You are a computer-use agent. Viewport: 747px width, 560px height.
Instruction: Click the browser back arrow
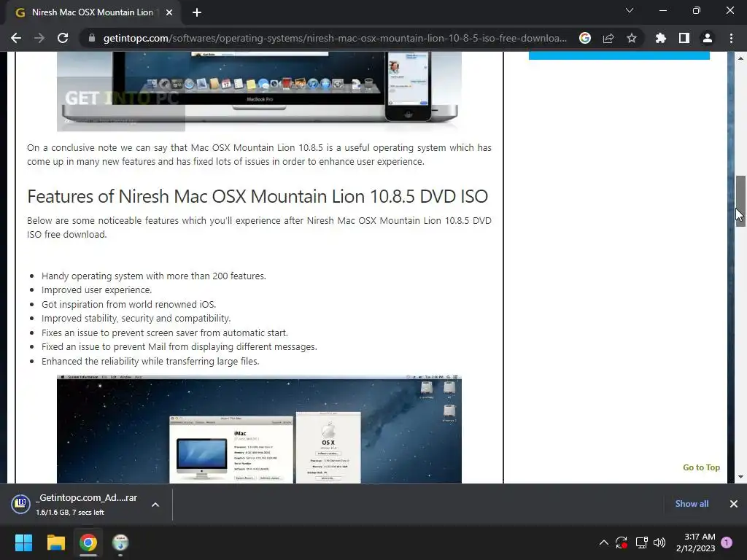16,38
